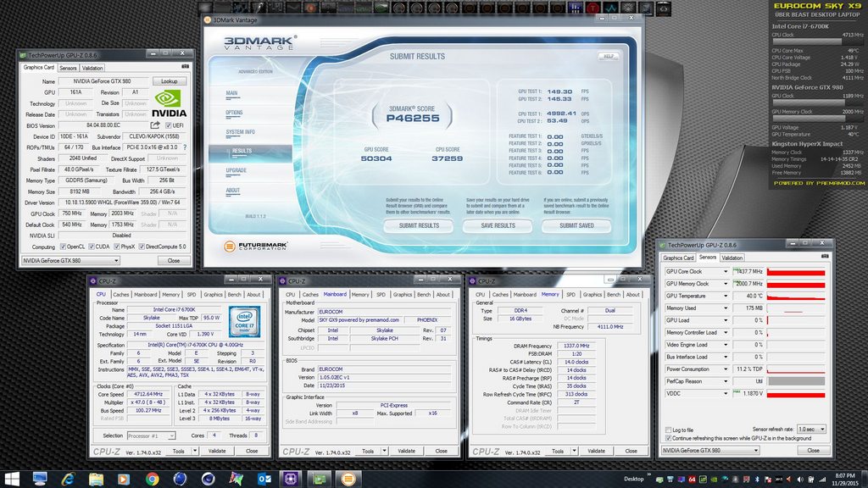Open the Sensor refresh rate dropdown
Screen dimensions: 868x488
tap(811, 430)
